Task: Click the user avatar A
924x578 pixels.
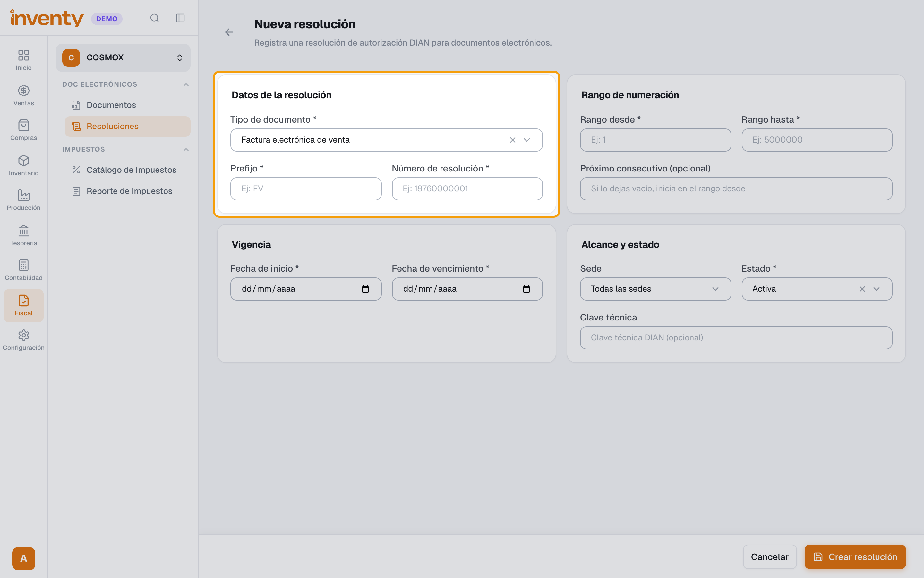Action: 24,558
